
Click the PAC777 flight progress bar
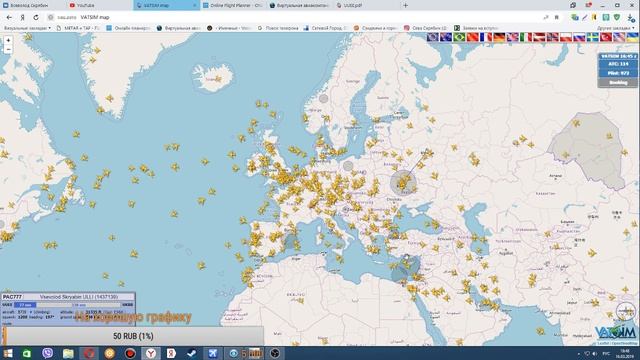68,305
